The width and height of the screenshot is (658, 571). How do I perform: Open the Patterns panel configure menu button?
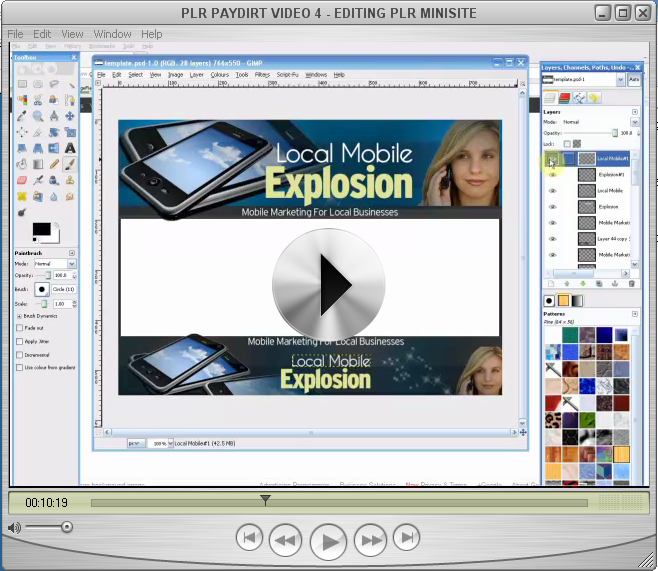pos(634,314)
